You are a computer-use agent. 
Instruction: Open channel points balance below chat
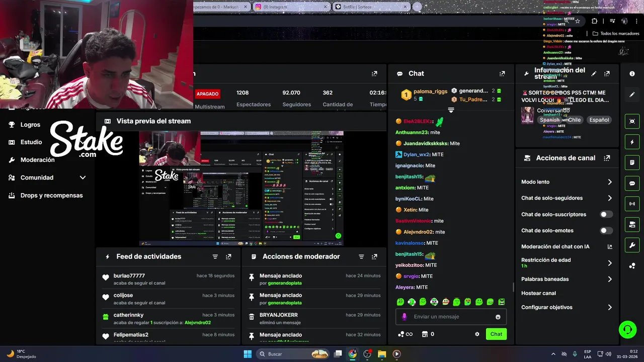[x=405, y=334]
